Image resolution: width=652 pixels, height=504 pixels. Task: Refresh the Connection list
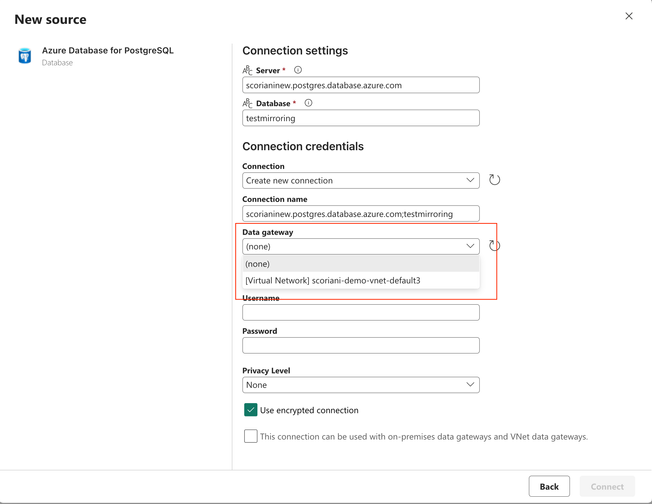click(x=494, y=180)
